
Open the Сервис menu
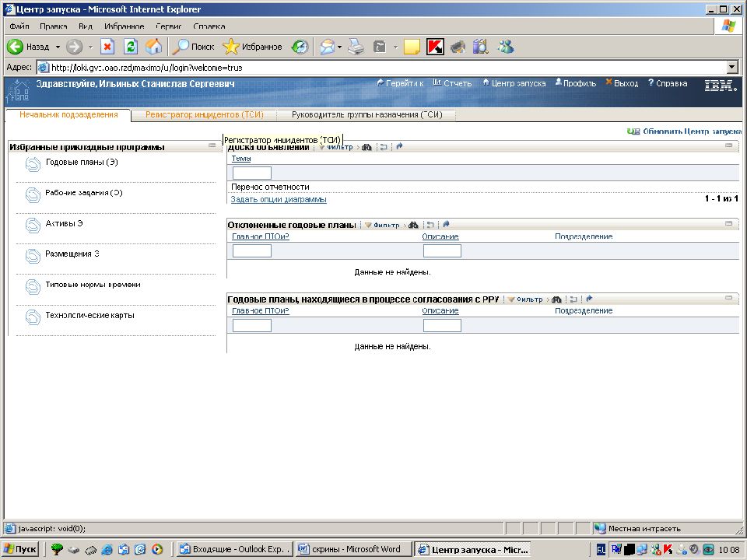coord(169,26)
